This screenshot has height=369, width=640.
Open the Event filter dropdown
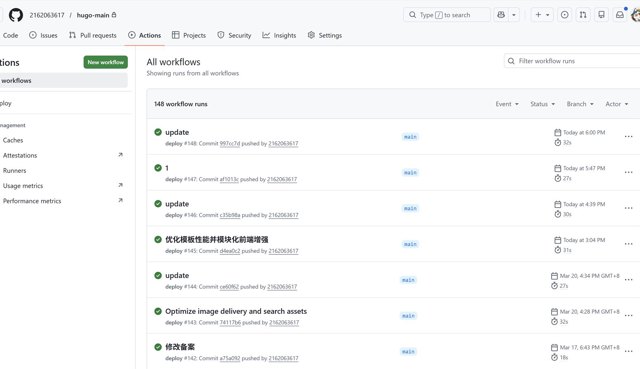[x=507, y=104]
